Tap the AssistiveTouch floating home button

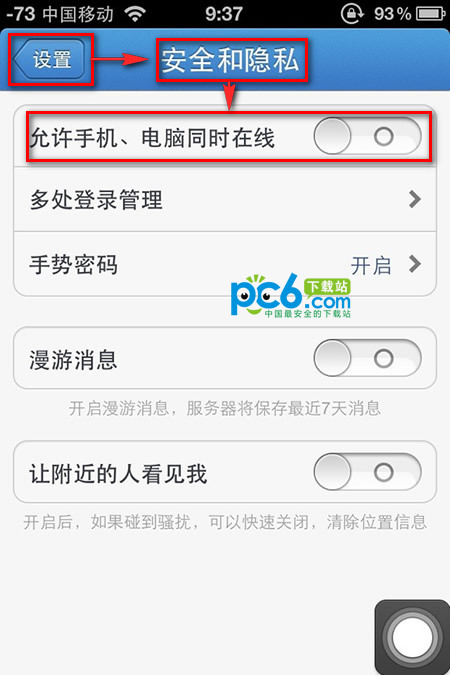[x=412, y=637]
